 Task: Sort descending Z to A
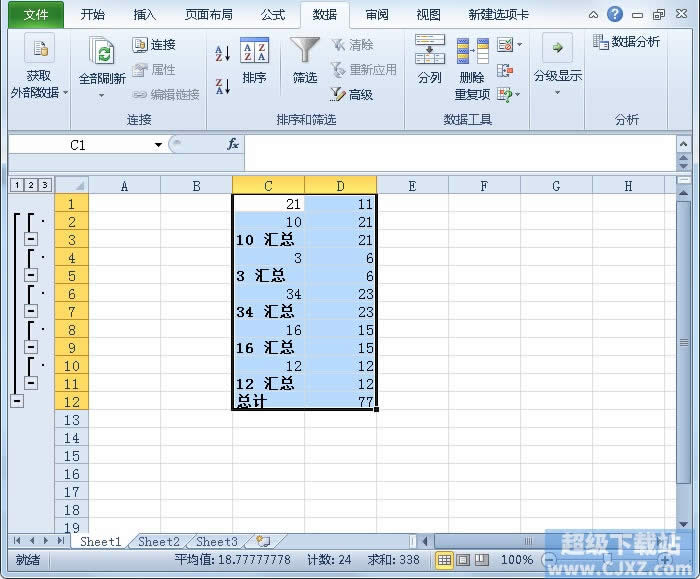[222, 86]
